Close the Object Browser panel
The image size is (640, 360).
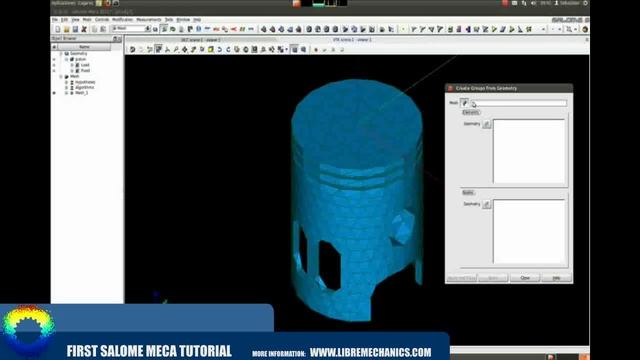[120, 39]
